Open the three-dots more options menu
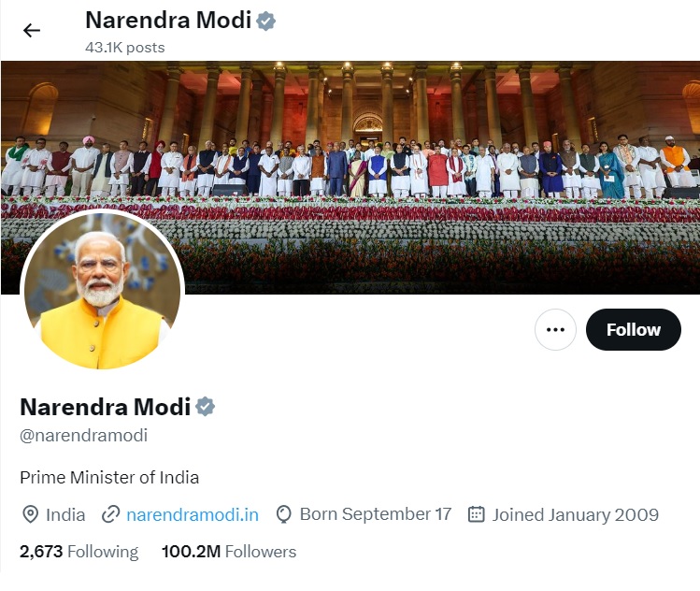 pyautogui.click(x=555, y=329)
